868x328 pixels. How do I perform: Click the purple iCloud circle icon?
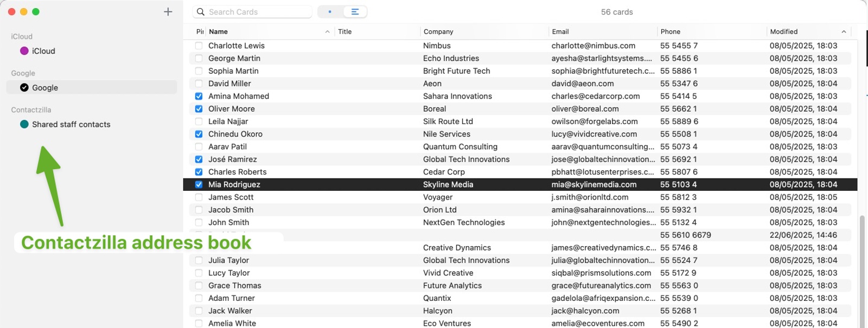click(x=24, y=51)
